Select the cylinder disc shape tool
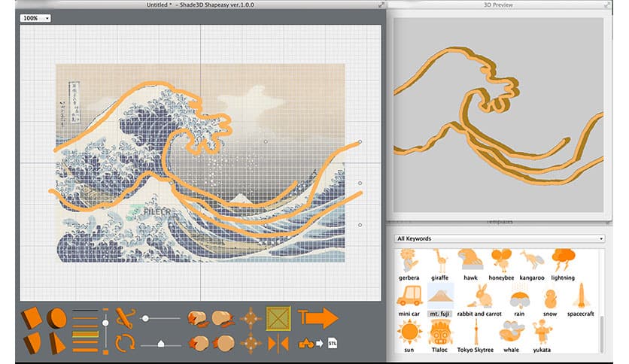The image size is (629, 364). click(x=56, y=318)
